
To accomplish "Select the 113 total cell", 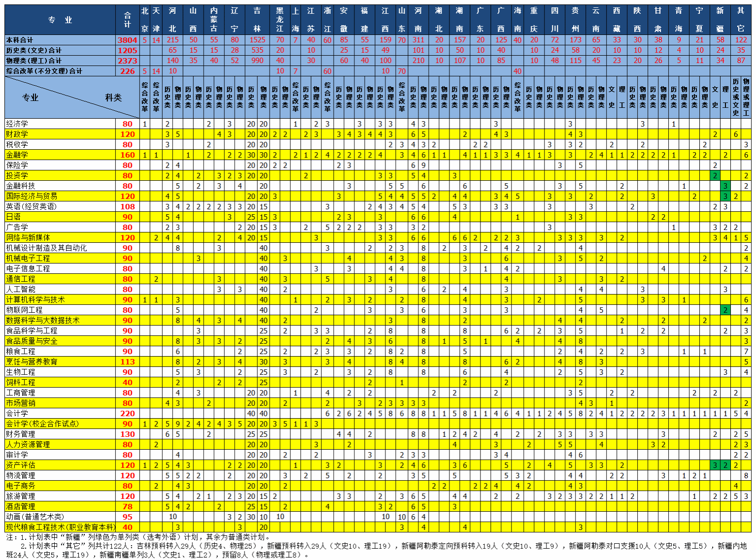I will pyautogui.click(x=127, y=362).
